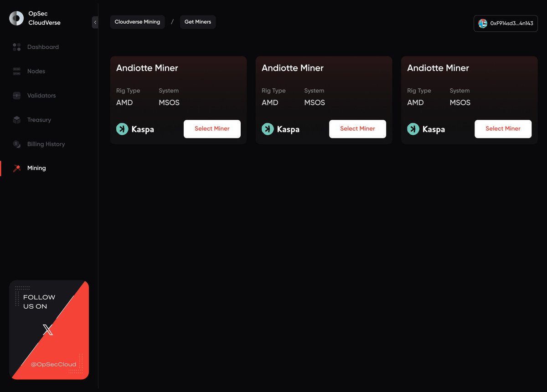This screenshot has width=547, height=392.
Task: Open the Dashboard sidebar item
Action: (43, 47)
